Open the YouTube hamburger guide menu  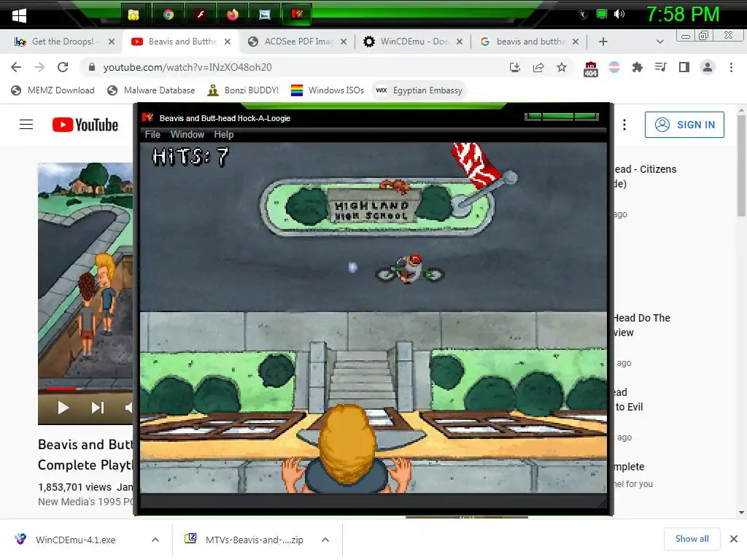(26, 124)
